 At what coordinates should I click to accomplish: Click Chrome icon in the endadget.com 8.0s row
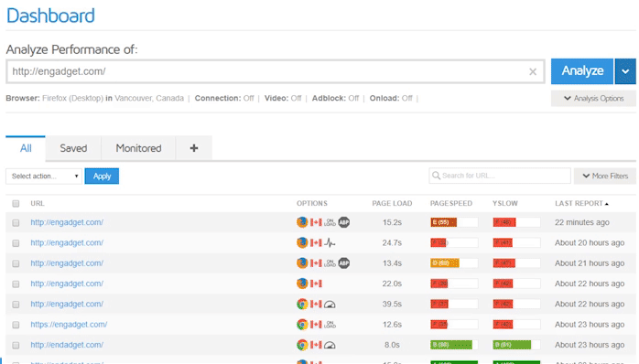point(302,345)
